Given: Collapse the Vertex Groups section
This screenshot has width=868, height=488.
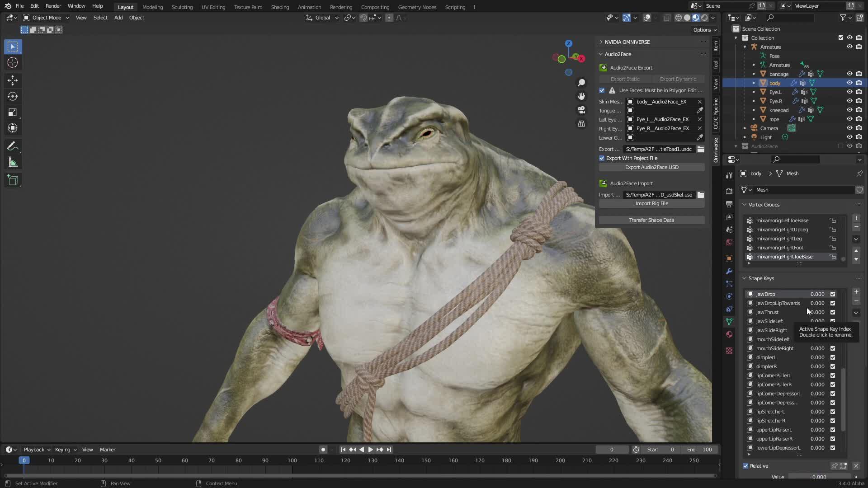Looking at the screenshot, I should pyautogui.click(x=744, y=205).
